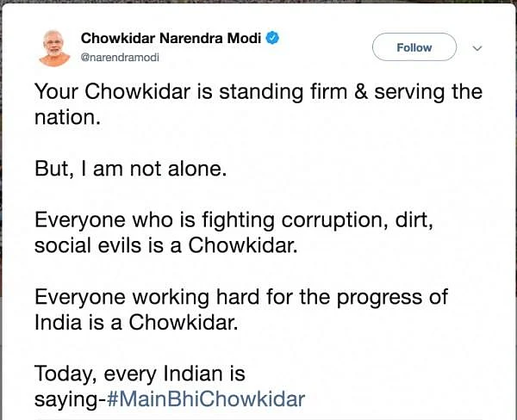The image size is (517, 420).
Task: Click the word 'nation.' in the tweet
Action: click(x=67, y=117)
